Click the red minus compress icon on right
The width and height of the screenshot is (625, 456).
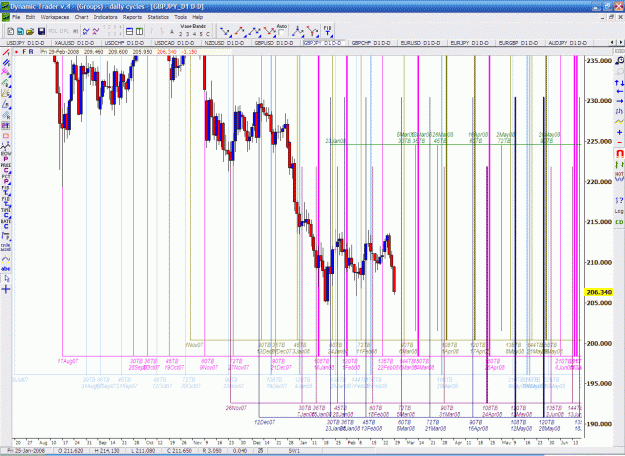point(619,142)
